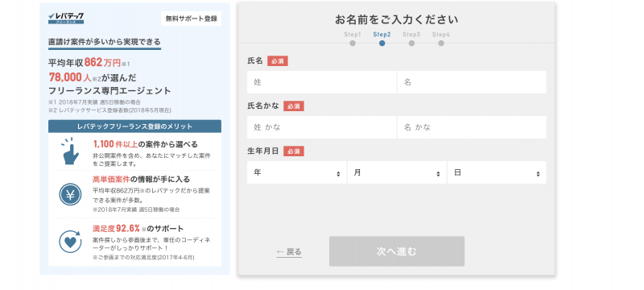
Task: Click the 必須 badge beside 氏名かな
Action: coord(294,106)
